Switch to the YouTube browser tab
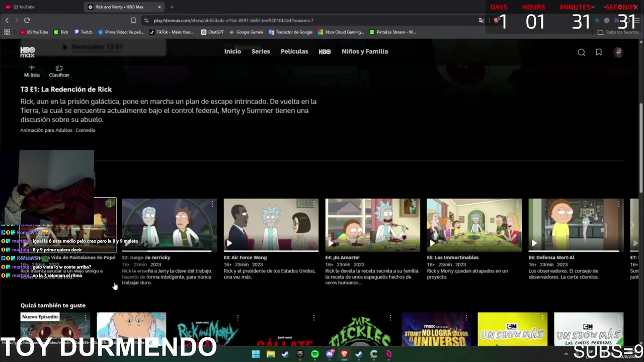 click(x=40, y=7)
